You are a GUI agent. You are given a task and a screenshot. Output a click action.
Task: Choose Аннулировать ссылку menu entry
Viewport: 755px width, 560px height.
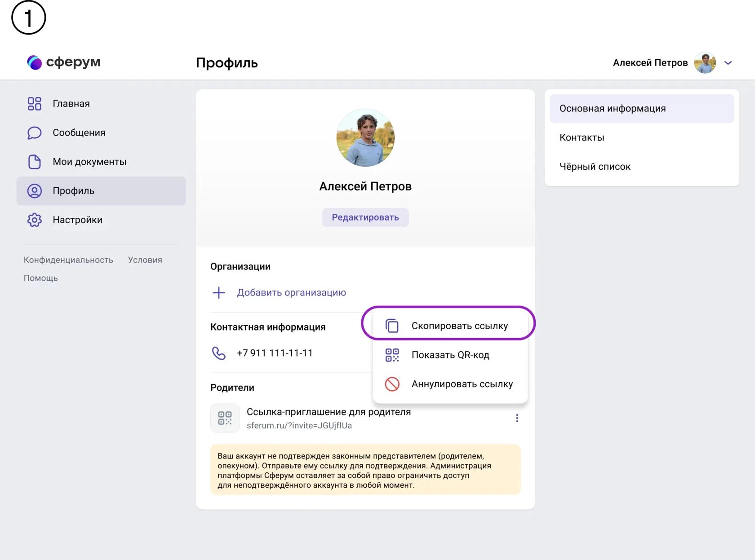tap(450, 384)
